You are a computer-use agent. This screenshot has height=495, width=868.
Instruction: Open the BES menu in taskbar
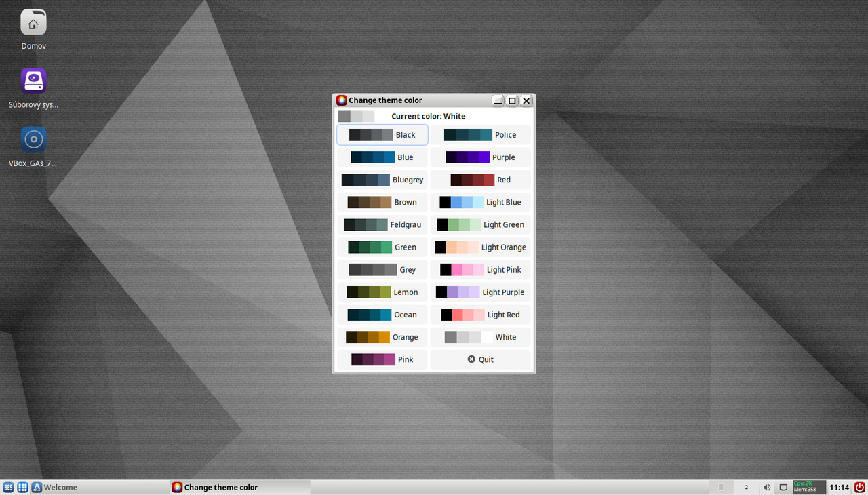point(8,487)
